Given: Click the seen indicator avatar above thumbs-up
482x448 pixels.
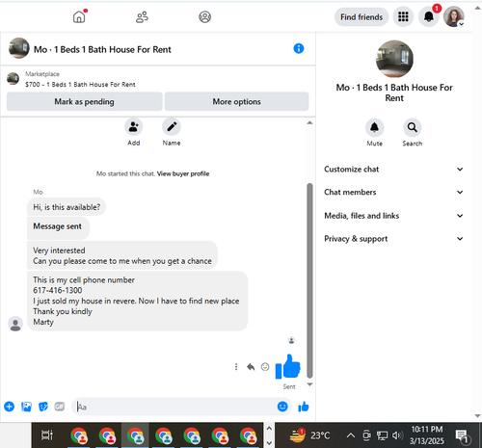Looking at the screenshot, I should click(x=291, y=340).
